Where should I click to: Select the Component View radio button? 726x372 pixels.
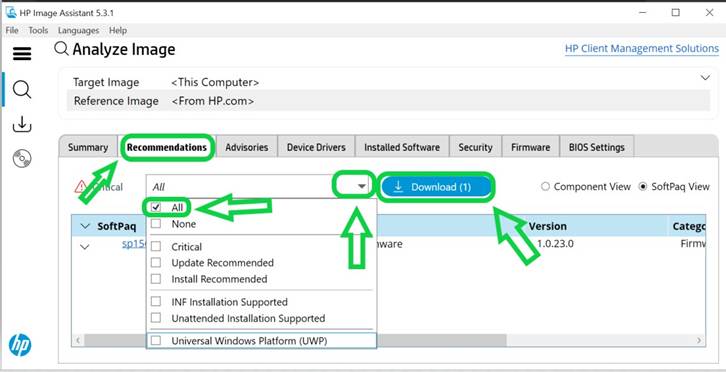[545, 186]
